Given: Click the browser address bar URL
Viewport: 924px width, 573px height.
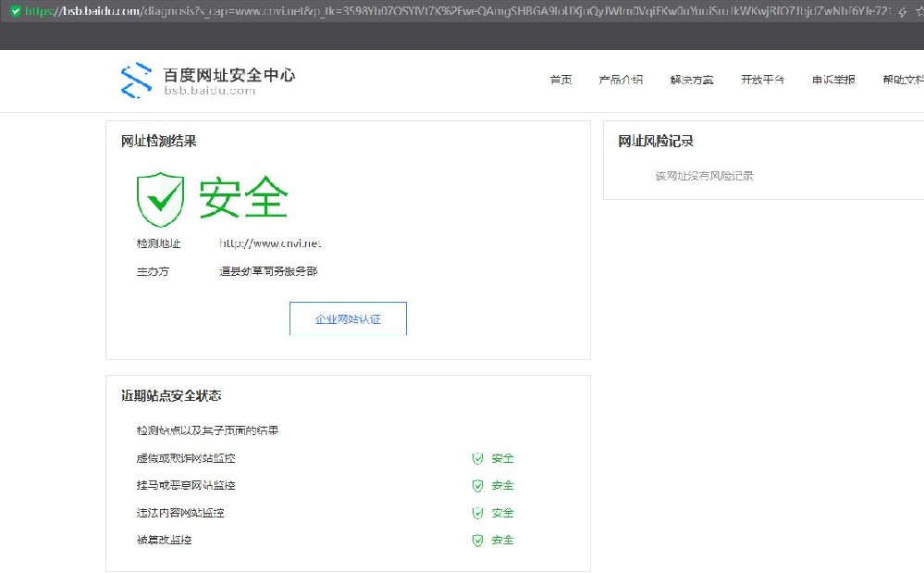Looking at the screenshot, I should tap(457, 11).
